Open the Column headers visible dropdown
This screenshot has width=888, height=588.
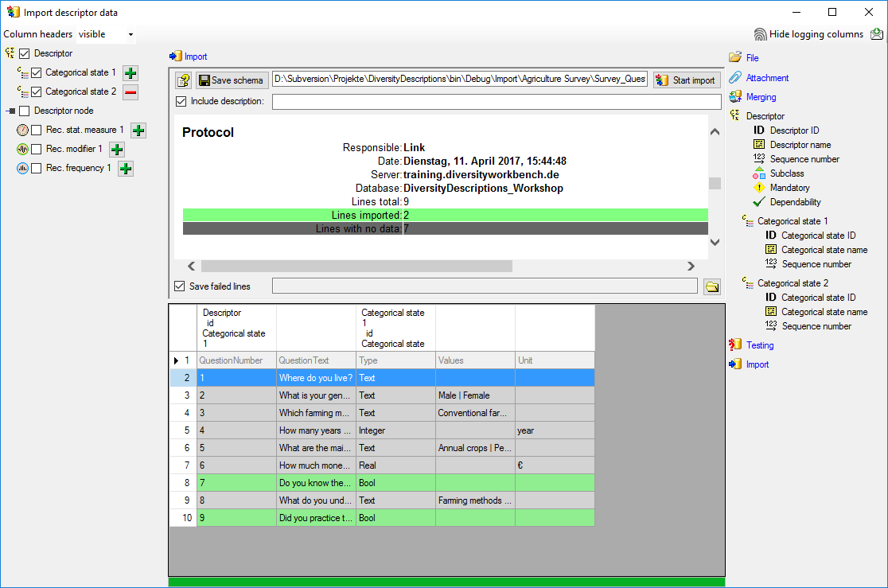106,35
